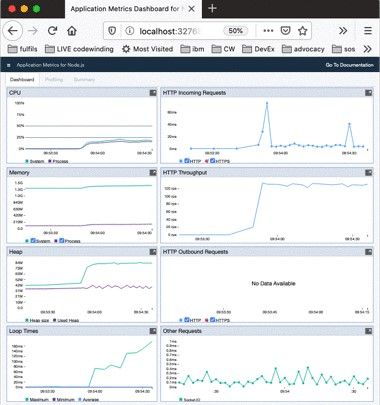
Task: Reset zoom using the 50% badge
Action: [235, 31]
